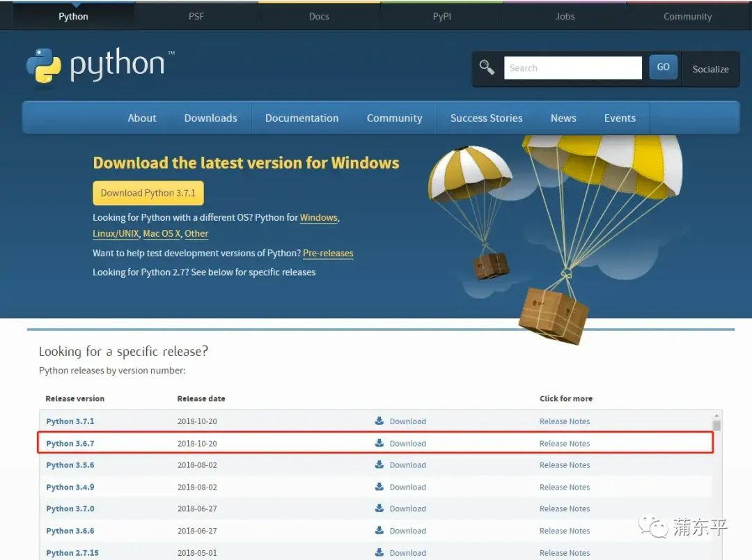Open the Pre-releases link
This screenshot has width=752, height=560.
[328, 253]
